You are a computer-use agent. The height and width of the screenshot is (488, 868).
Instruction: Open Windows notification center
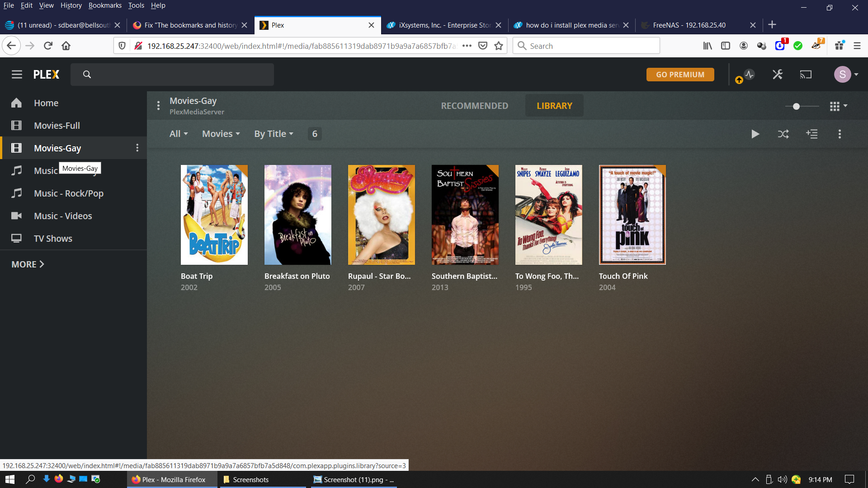[x=849, y=479]
